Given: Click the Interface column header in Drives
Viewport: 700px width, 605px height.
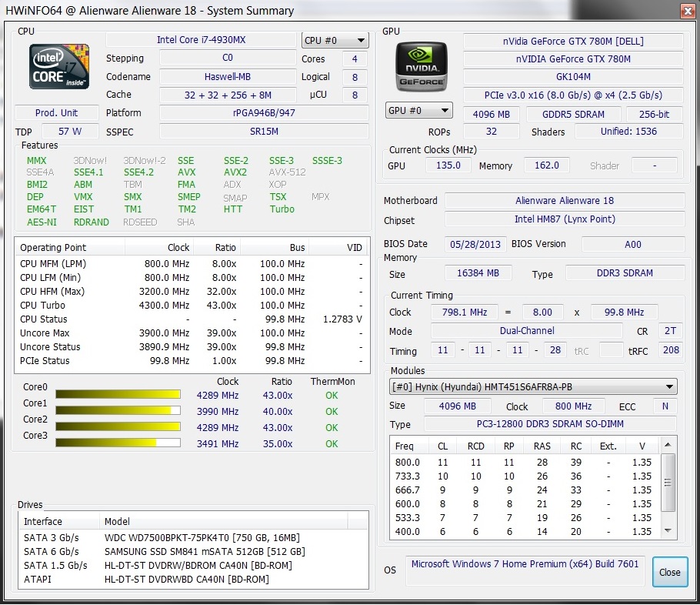Looking at the screenshot, I should click(59, 521).
